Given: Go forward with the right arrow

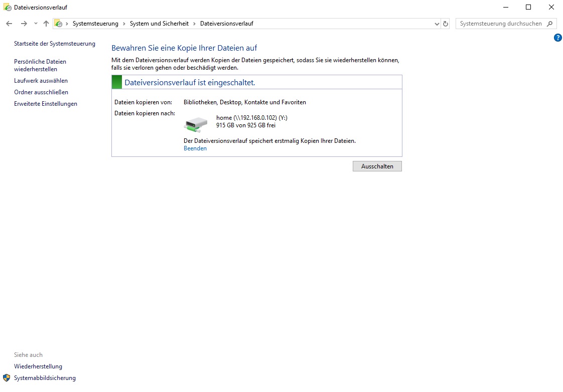Looking at the screenshot, I should click(24, 24).
